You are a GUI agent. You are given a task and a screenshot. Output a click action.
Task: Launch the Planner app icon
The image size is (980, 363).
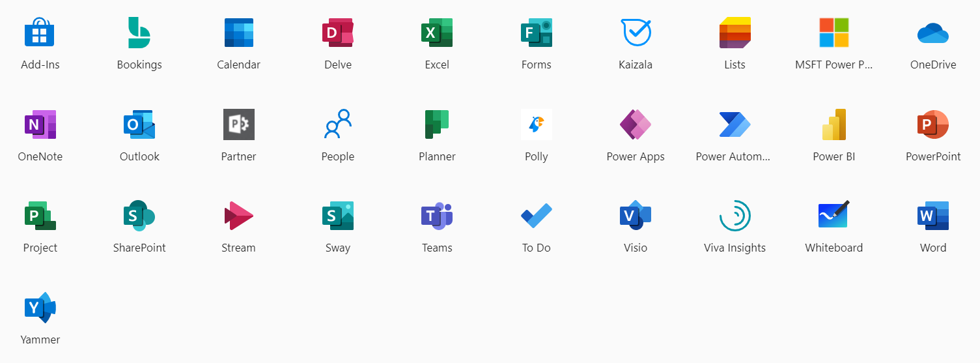[437, 124]
